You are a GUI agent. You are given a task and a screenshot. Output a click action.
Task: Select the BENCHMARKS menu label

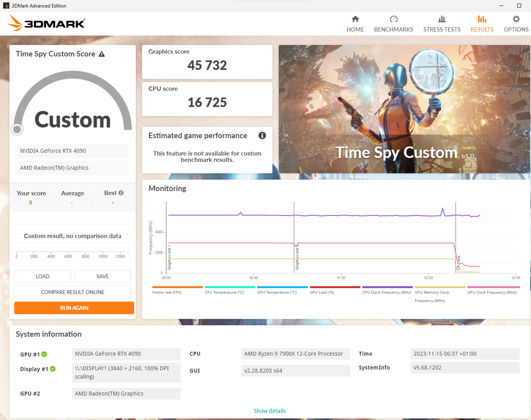(x=394, y=30)
